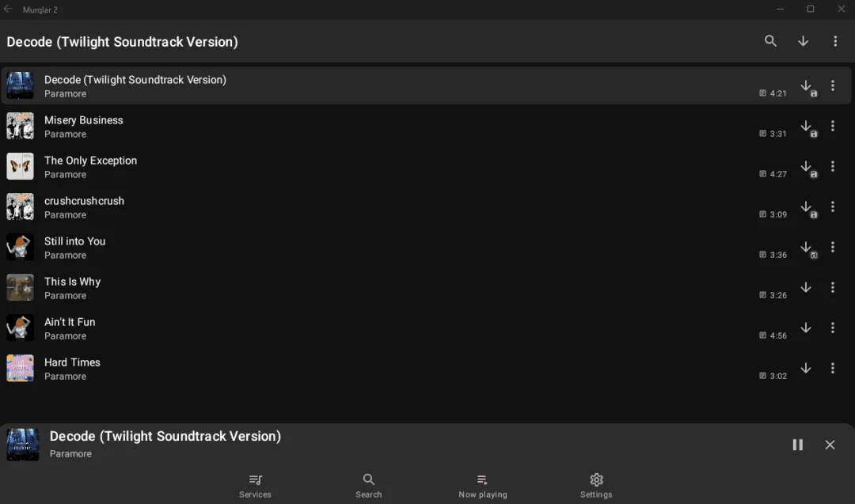This screenshot has height=504, width=855.
Task: Download the Decode track in the list
Action: point(805,85)
